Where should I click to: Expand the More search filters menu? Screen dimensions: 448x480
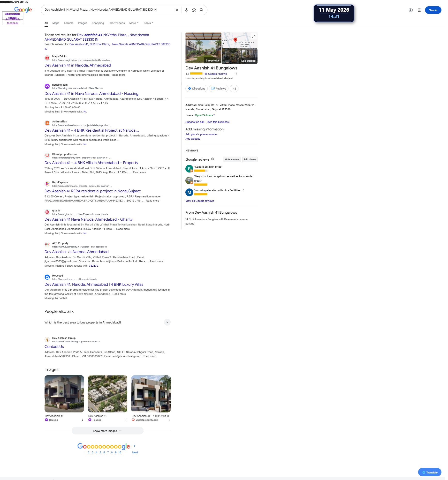click(134, 23)
